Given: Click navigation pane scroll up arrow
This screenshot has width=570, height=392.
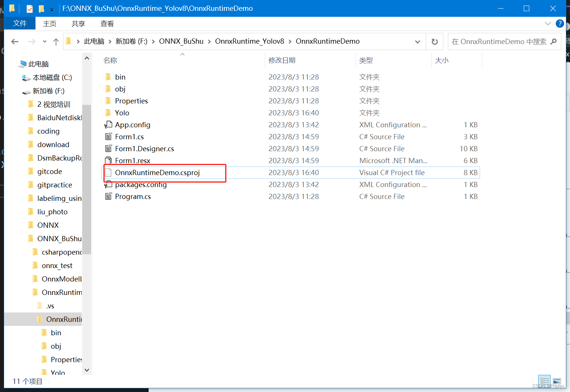Looking at the screenshot, I should point(87,58).
